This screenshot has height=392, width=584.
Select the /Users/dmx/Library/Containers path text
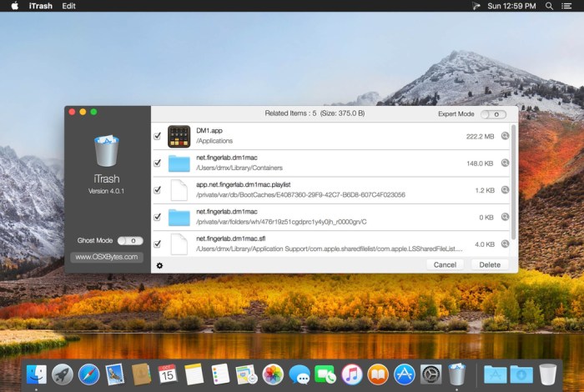click(239, 168)
